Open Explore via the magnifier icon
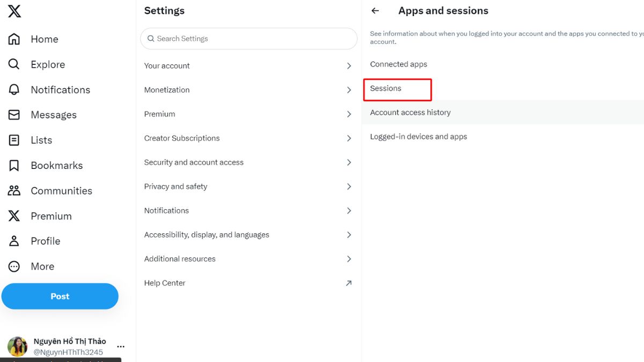This screenshot has width=644, height=362. click(x=14, y=64)
